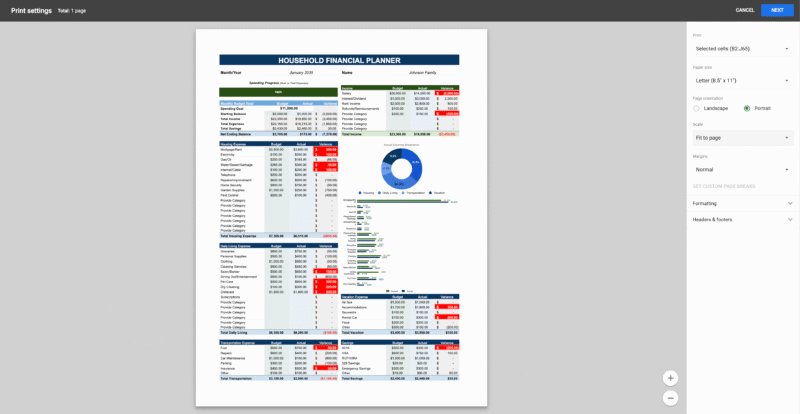Zoom in the print preview
800x414 pixels.
click(x=670, y=378)
